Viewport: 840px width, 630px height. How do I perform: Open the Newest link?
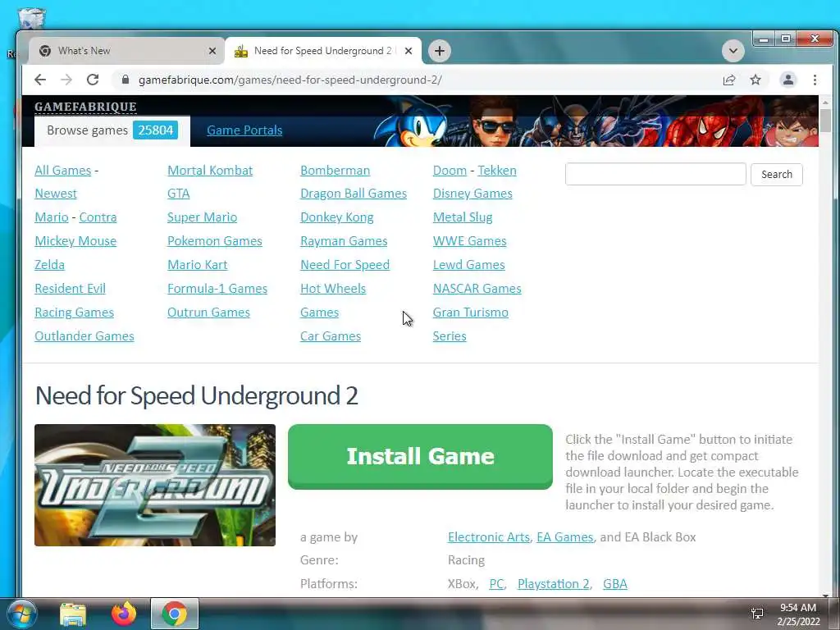pos(56,194)
